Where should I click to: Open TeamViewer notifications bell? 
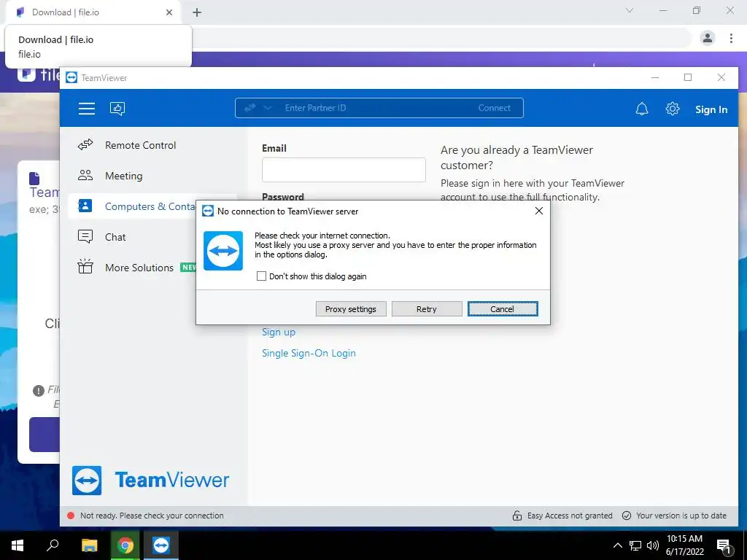[642, 109]
